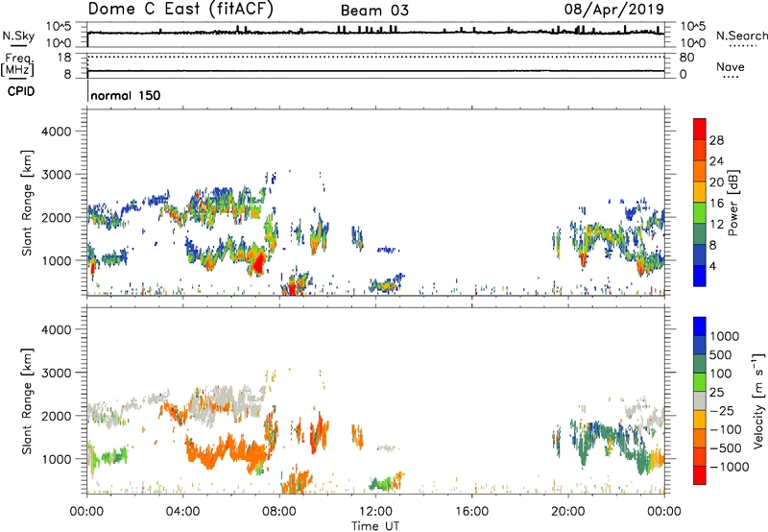Click the '-100' velocity scale value

726,429
